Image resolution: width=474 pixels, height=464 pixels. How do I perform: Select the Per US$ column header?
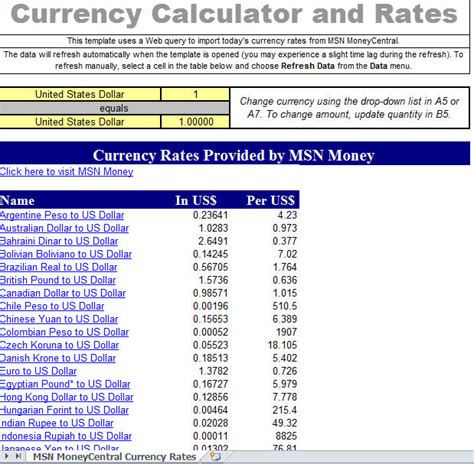tap(271, 201)
